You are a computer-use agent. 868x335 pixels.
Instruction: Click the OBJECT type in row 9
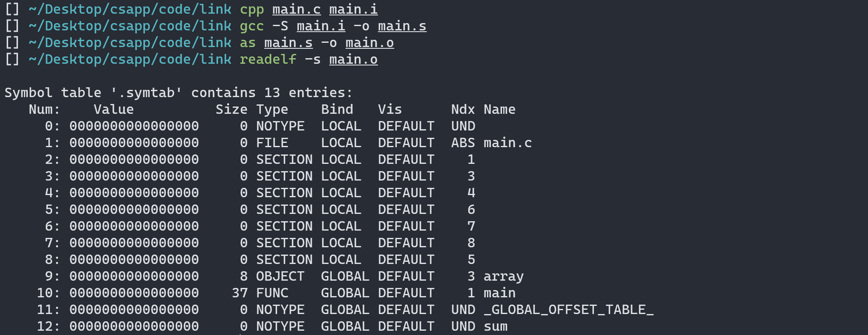coord(280,276)
